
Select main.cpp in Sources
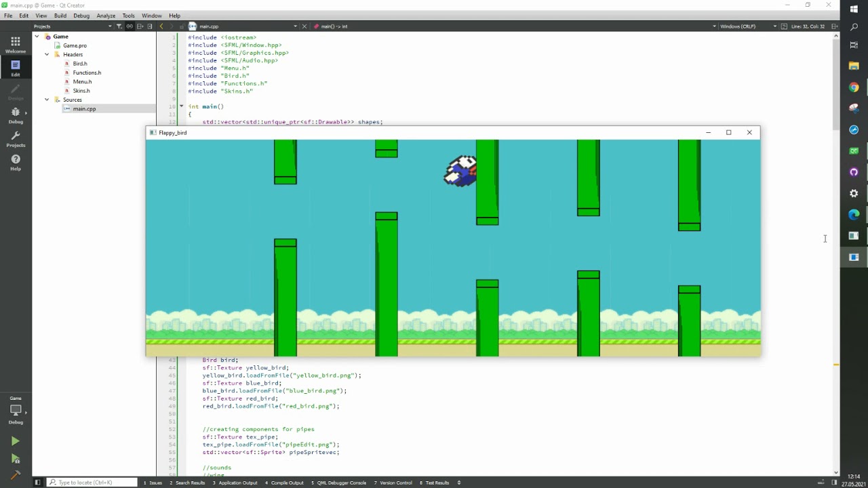(x=84, y=108)
